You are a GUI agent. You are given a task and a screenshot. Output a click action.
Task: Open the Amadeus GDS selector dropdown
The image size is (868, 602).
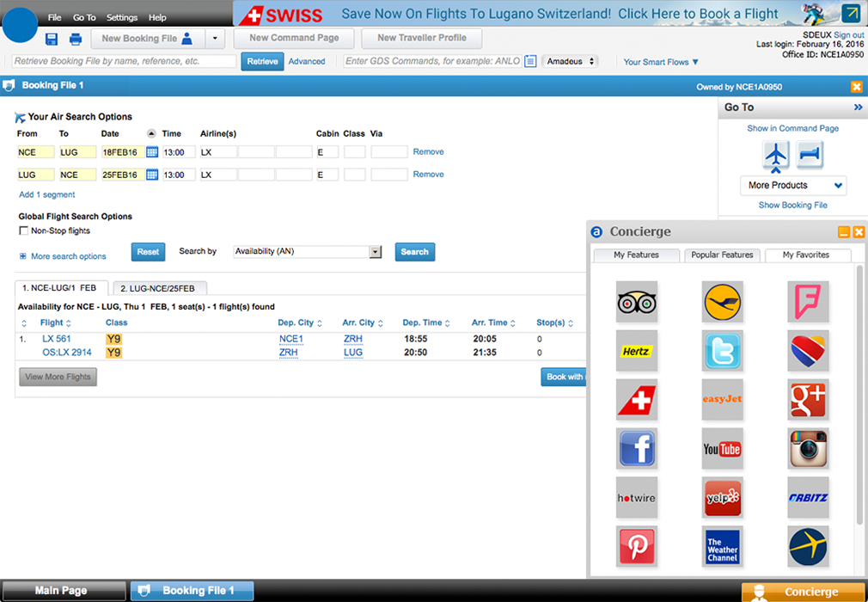[570, 61]
